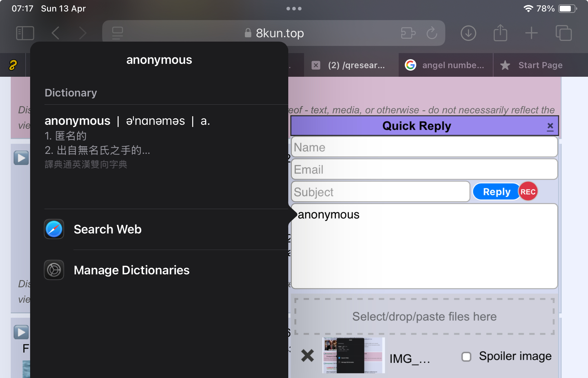This screenshot has width=588, height=378.
Task: Submit with the blue Reply button
Action: point(497,192)
